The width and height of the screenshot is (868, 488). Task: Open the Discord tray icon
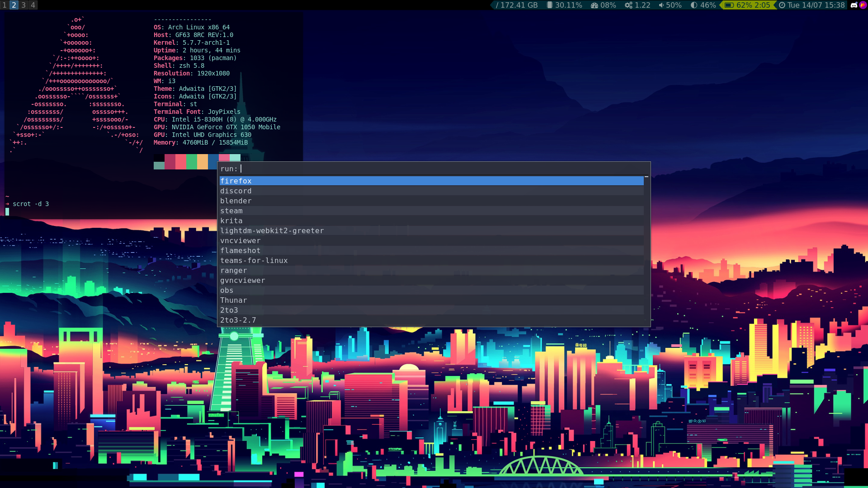point(854,5)
